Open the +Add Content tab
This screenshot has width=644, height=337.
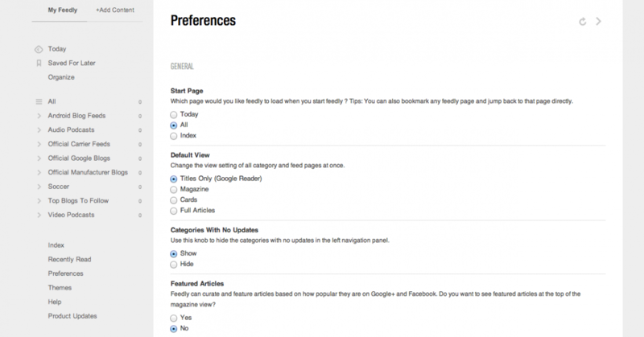[x=115, y=10]
